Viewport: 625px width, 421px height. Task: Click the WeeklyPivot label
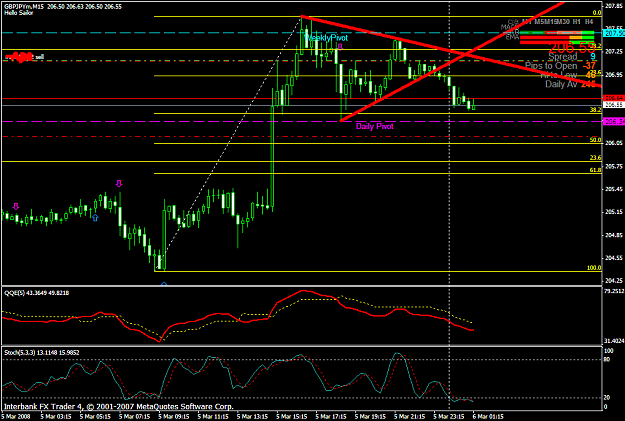coord(326,38)
